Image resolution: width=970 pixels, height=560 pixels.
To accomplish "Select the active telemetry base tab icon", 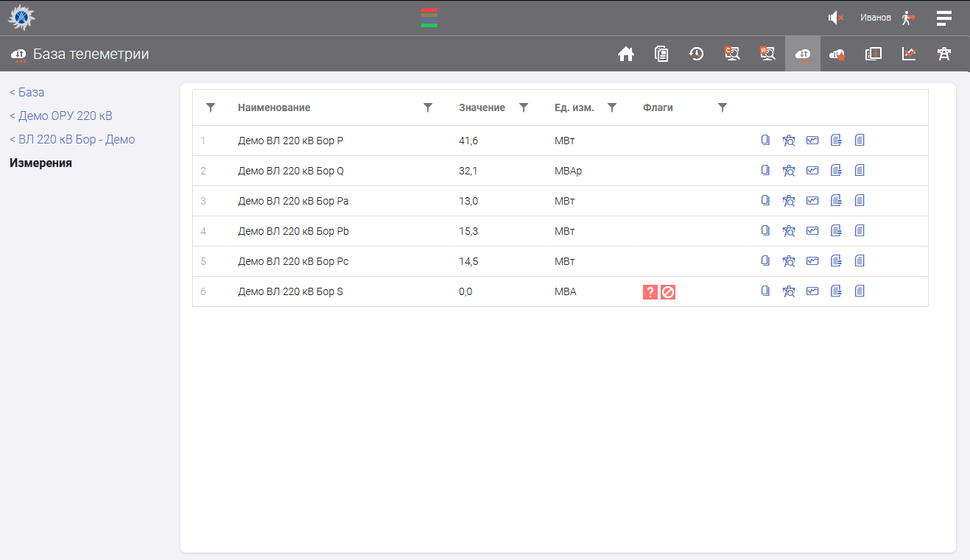I will (x=803, y=54).
